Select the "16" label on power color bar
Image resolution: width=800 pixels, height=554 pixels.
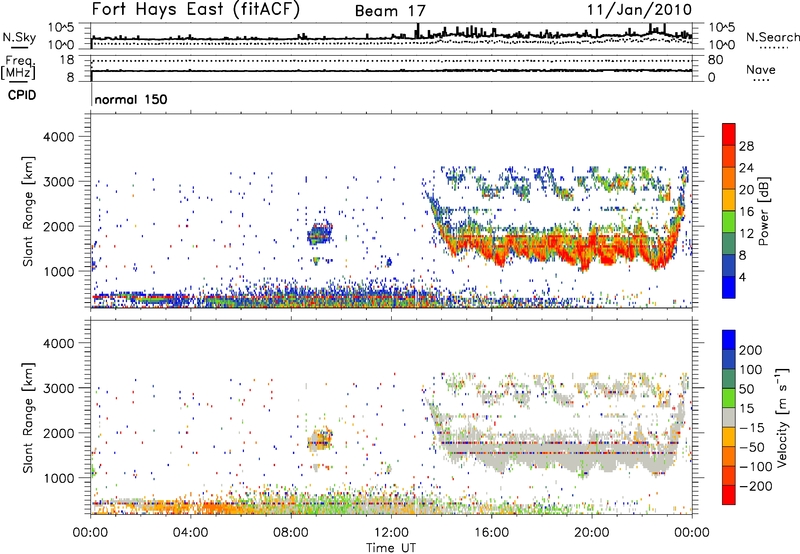click(x=746, y=212)
